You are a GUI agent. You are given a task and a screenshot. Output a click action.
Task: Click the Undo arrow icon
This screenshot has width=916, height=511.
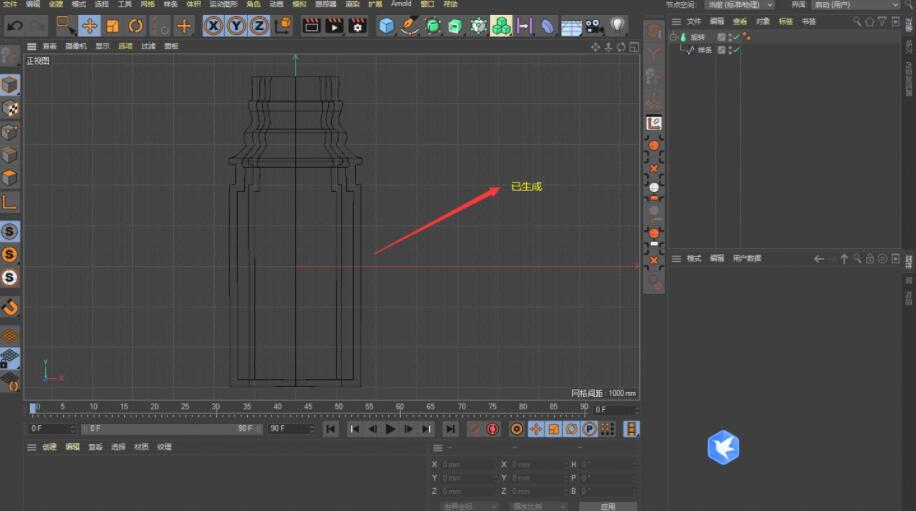15,26
